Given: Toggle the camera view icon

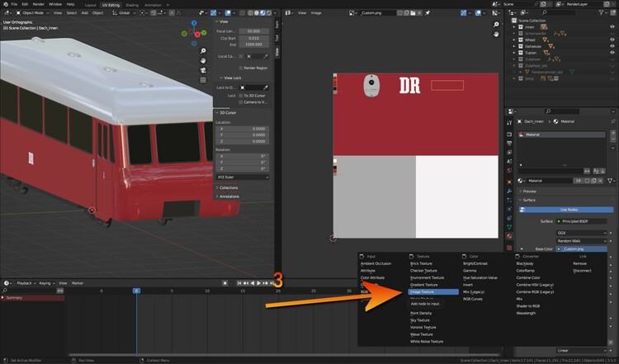Looking at the screenshot, I should [x=203, y=70].
